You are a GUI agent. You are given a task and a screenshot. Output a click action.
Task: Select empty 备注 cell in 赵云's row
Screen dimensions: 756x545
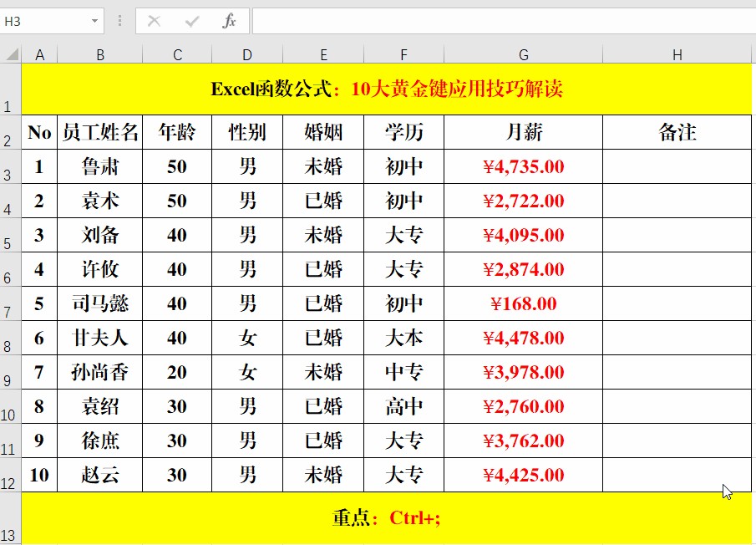point(677,475)
